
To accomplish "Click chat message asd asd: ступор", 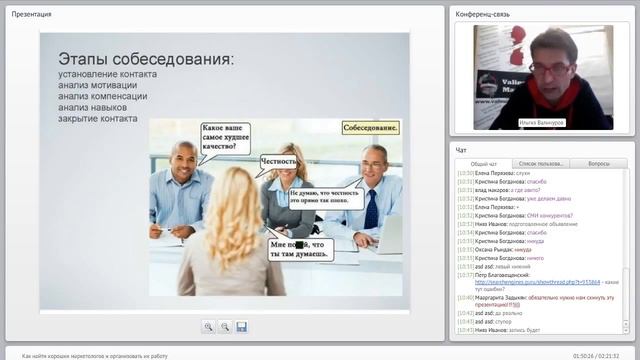I will (484, 322).
